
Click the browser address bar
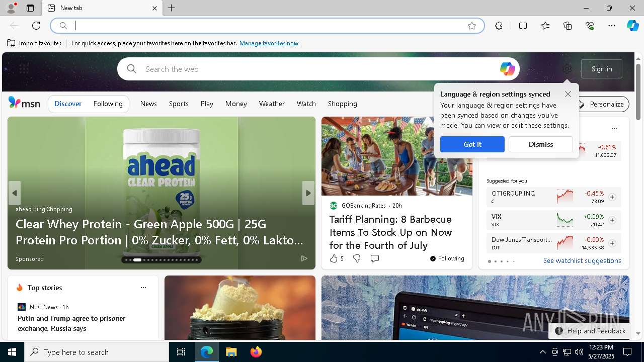click(267, 26)
